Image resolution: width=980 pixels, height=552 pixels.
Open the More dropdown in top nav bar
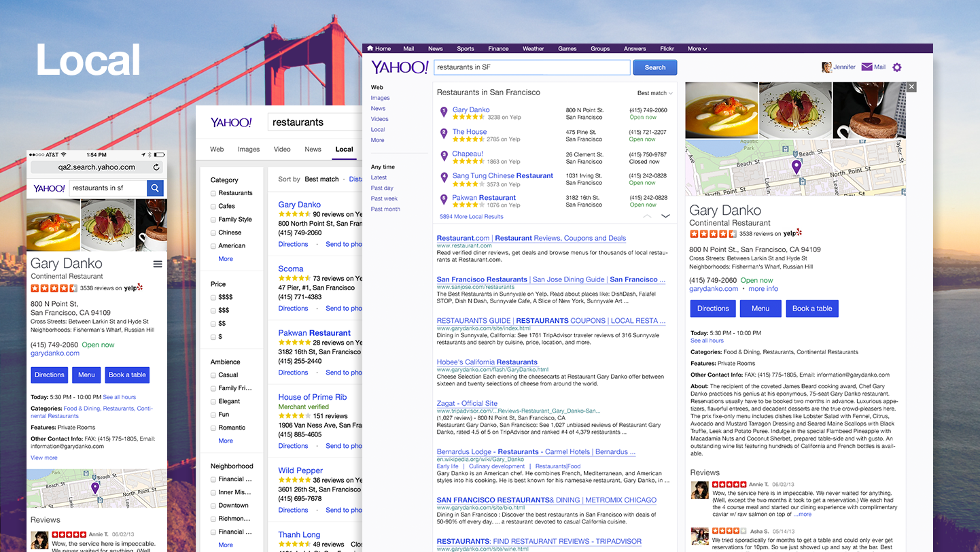click(697, 49)
